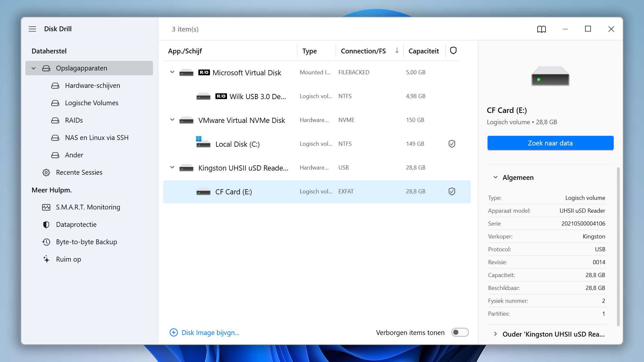Click the details panel vertical scrollbar

[x=618, y=246]
